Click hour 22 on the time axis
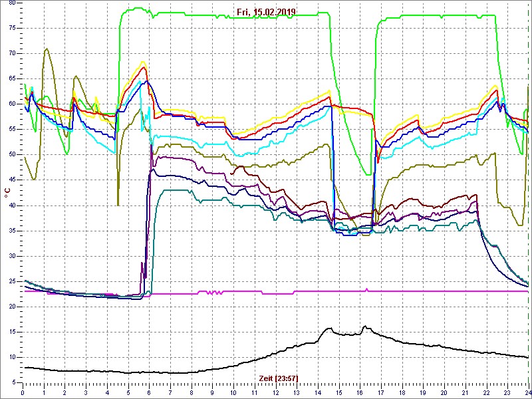The height and width of the screenshot is (399, 532). [x=487, y=391]
